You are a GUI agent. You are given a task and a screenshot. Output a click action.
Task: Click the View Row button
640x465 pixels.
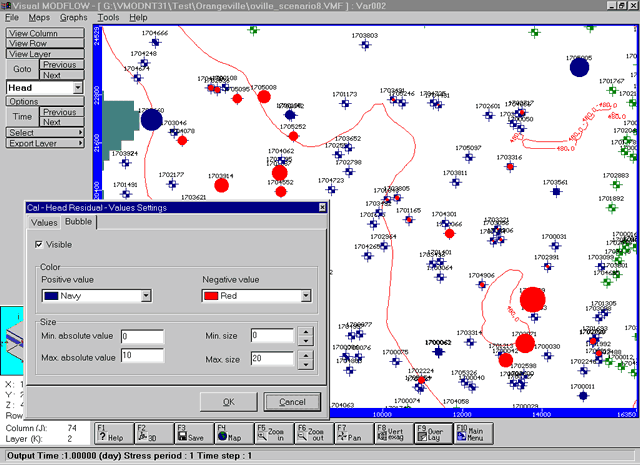[45, 43]
